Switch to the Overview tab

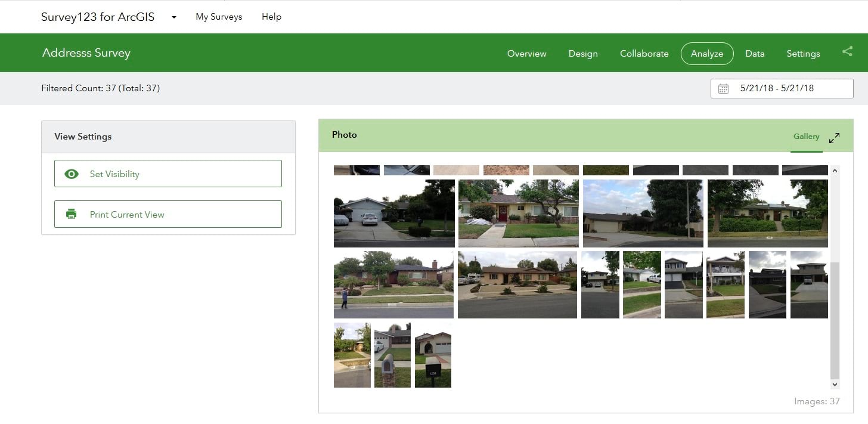pos(527,54)
